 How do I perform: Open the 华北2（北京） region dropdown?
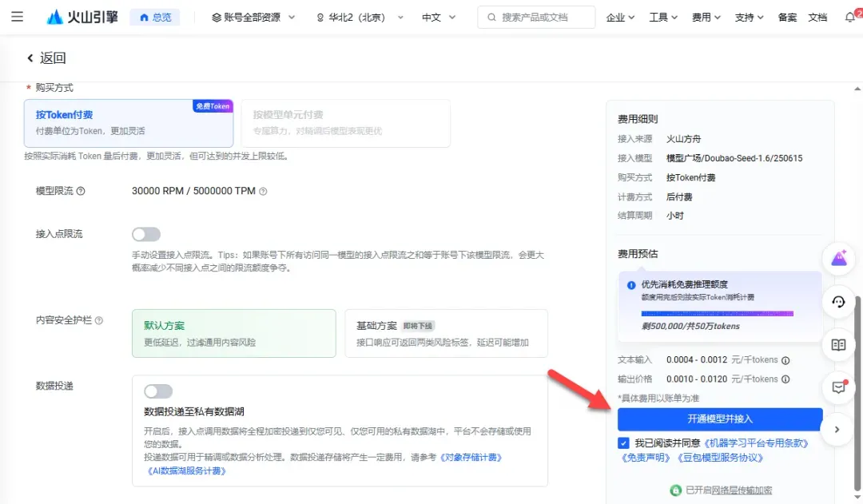coord(360,18)
